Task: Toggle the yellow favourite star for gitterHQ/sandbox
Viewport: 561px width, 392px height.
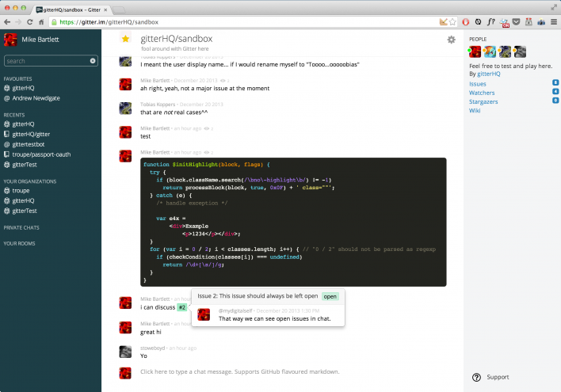Action: tap(125, 39)
